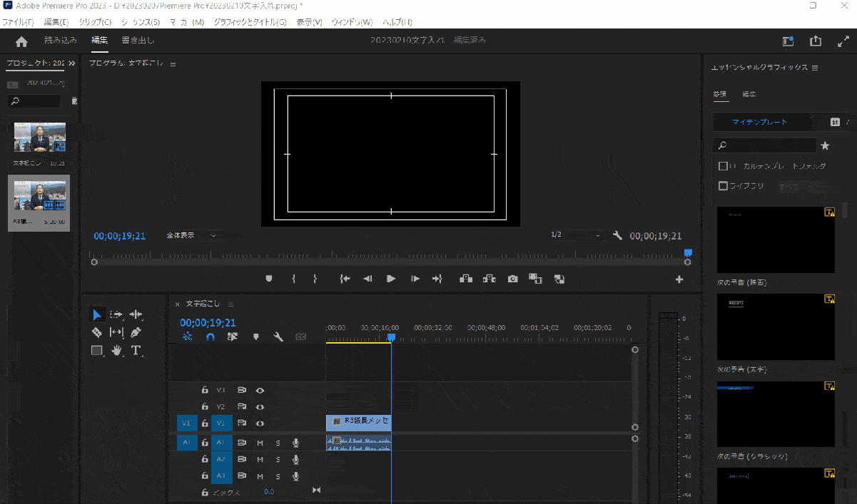The height and width of the screenshot is (504, 857).
Task: Expand project panel overflow chevrons
Action: click(71, 63)
